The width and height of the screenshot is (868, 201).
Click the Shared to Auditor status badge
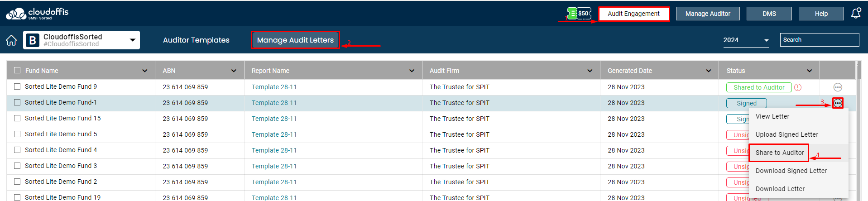[759, 87]
